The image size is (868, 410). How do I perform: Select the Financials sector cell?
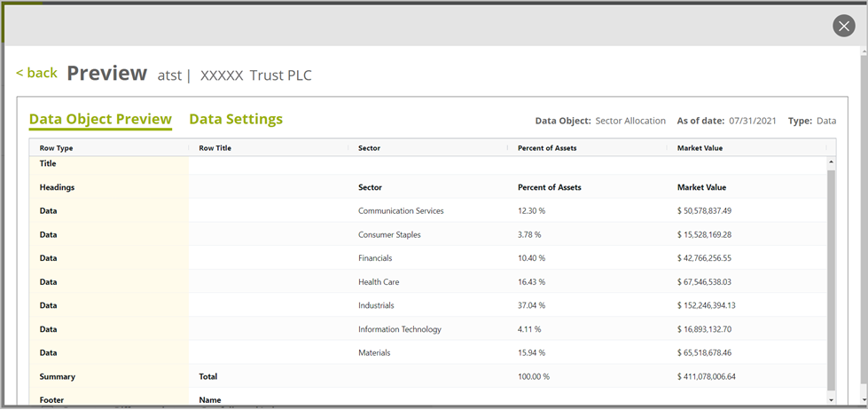pos(375,258)
